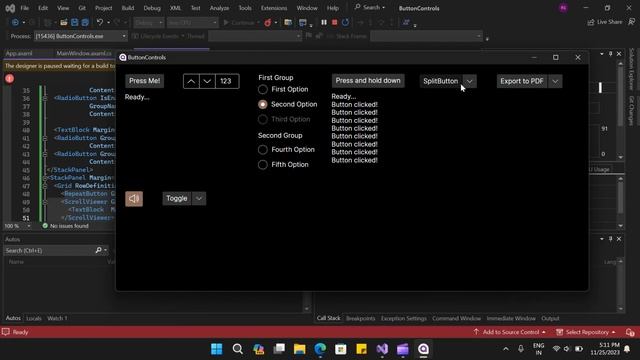Open the feedback icon beside Live Share

click(x=631, y=22)
